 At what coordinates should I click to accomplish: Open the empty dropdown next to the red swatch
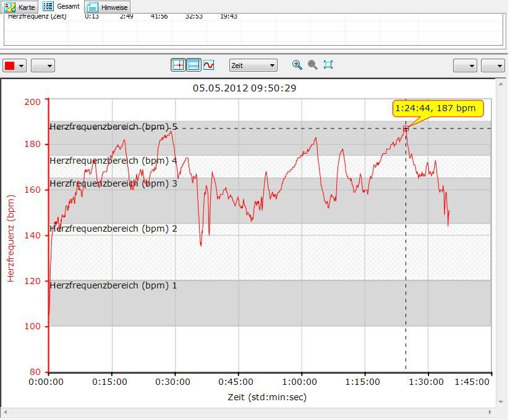pos(43,65)
